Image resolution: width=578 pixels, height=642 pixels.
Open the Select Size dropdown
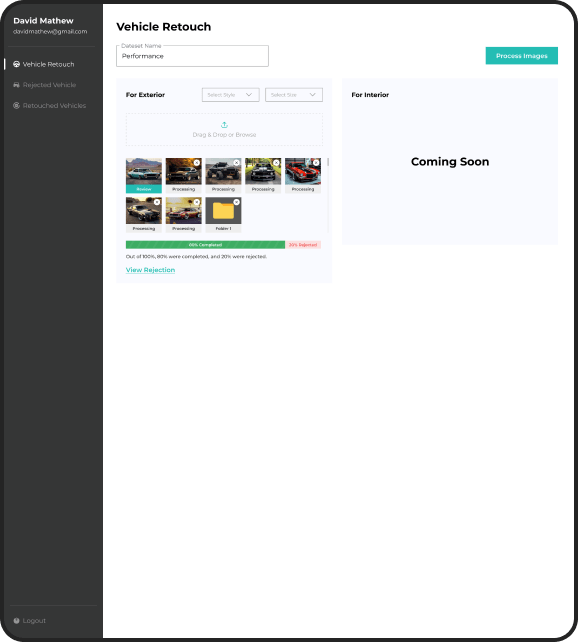[294, 95]
